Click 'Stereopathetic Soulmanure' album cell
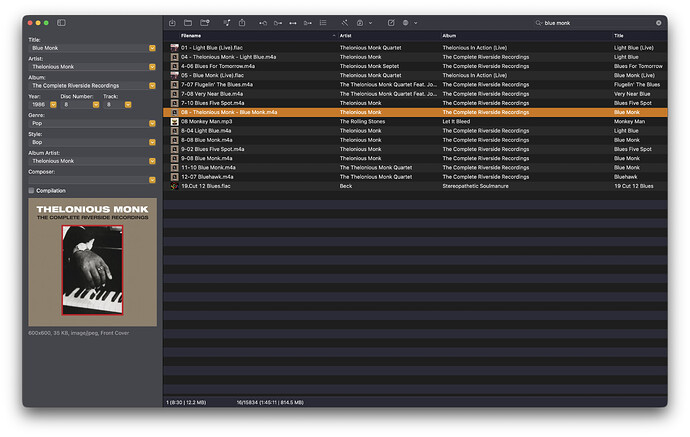Screen dimensions: 690x437 475,186
